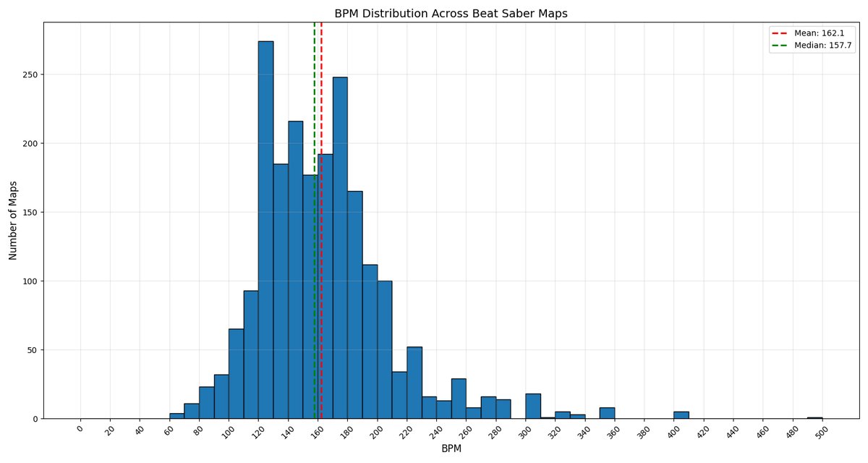Image resolution: width=868 pixels, height=463 pixels.
Task: Click the bar at 60 BPM
Action: coord(176,416)
